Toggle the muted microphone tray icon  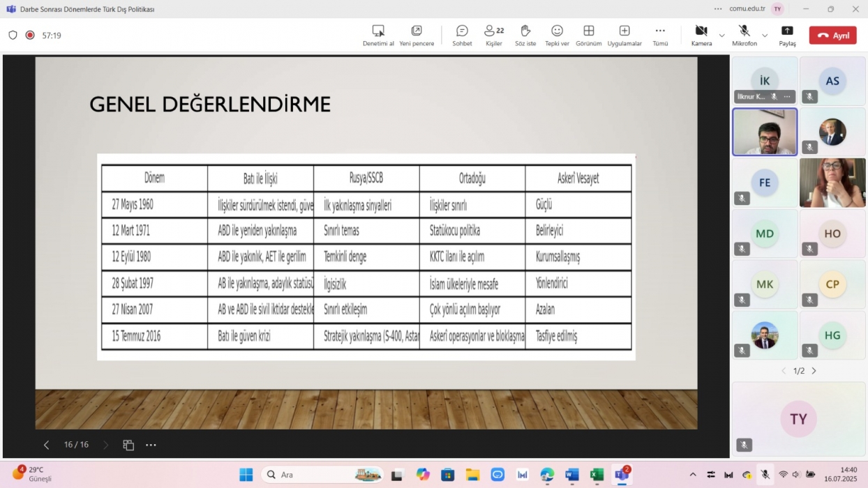click(x=765, y=475)
